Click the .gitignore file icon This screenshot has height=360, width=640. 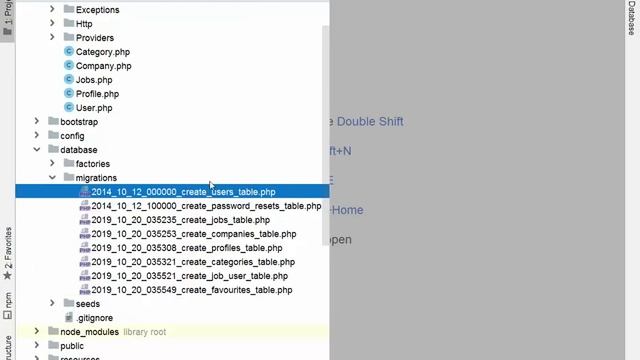(x=69, y=317)
